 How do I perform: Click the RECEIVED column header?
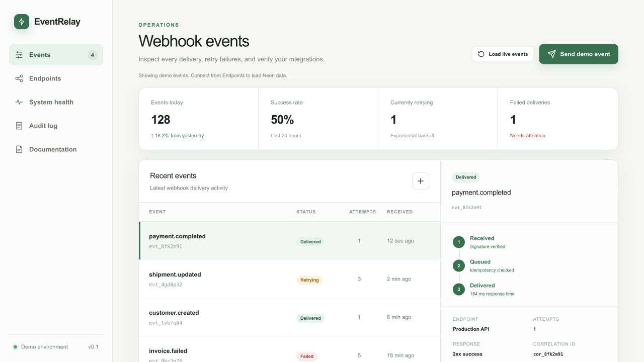coord(400,212)
